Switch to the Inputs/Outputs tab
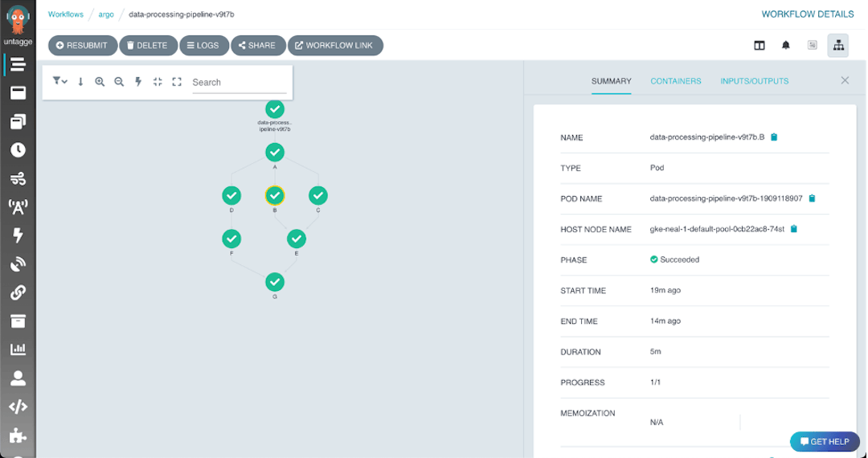Viewport: 868px width, 458px height. (x=754, y=81)
